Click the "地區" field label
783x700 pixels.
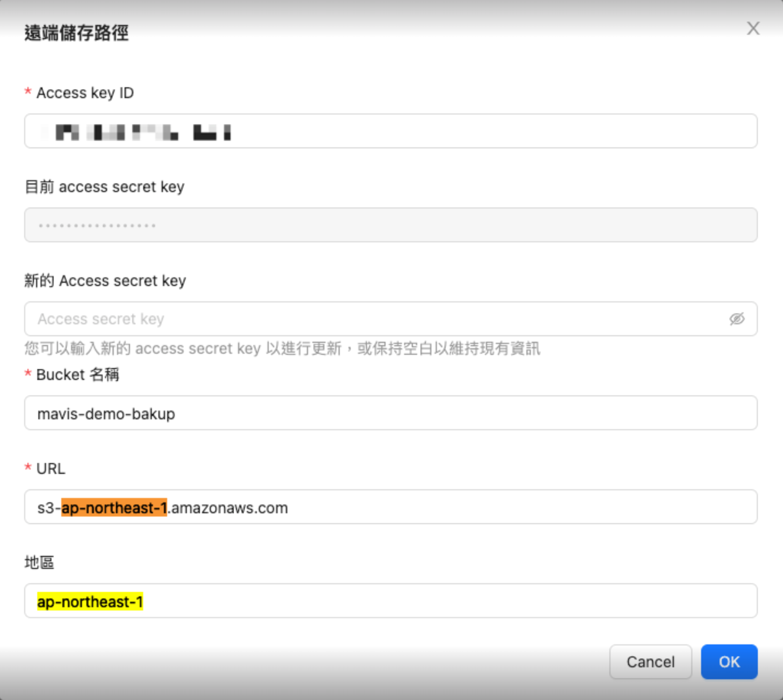tap(39, 562)
